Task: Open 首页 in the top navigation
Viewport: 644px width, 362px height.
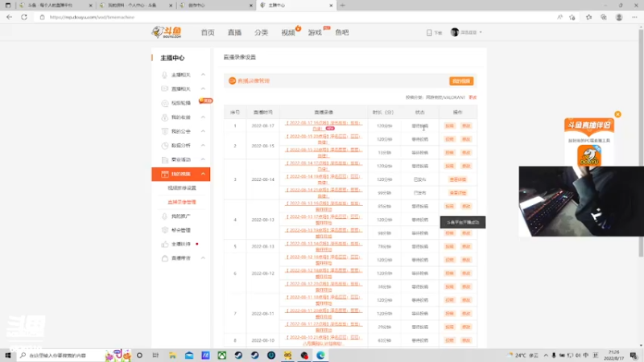Action: [x=208, y=32]
